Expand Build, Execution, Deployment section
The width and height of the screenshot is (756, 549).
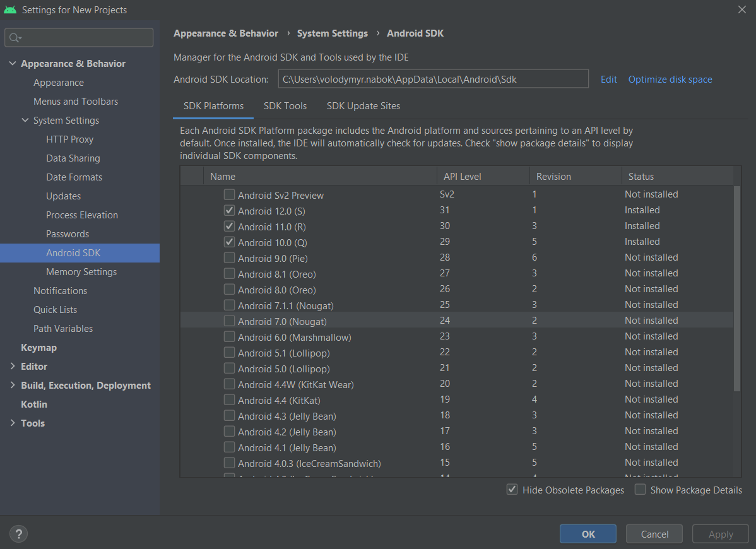tap(13, 385)
